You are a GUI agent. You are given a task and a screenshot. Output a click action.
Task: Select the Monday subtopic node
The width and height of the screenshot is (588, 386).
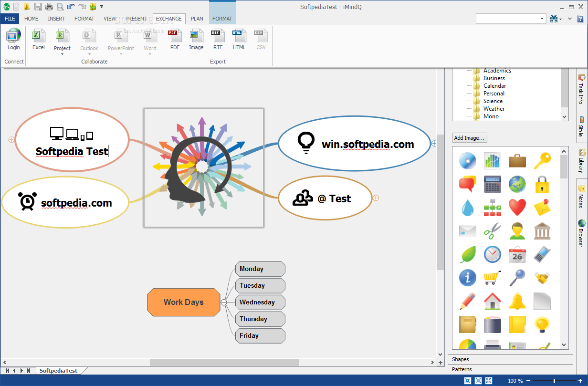[260, 269]
